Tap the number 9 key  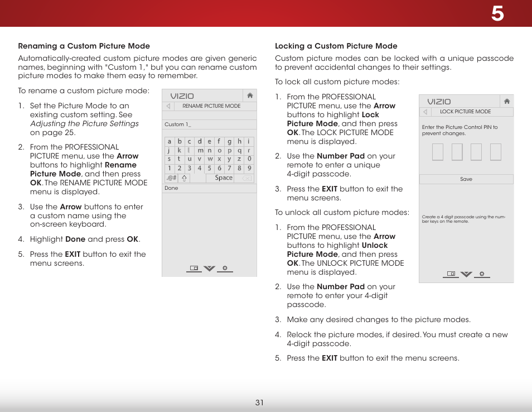pos(249,168)
